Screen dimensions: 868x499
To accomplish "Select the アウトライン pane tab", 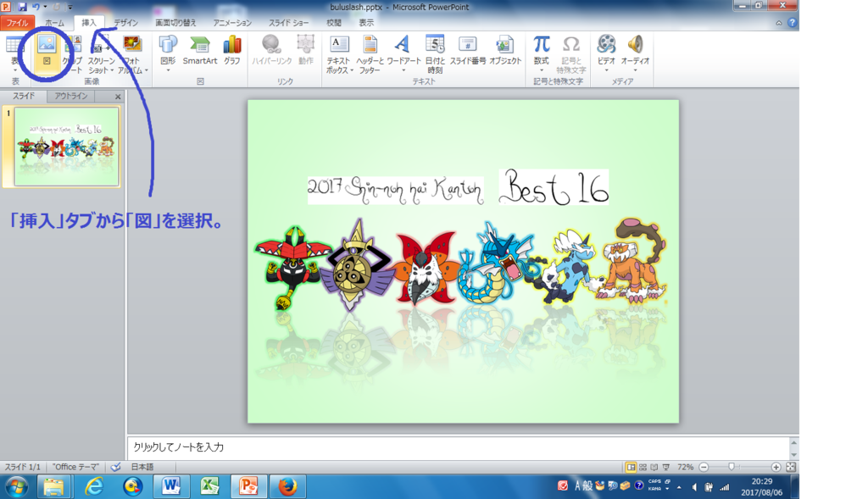I will [x=71, y=97].
